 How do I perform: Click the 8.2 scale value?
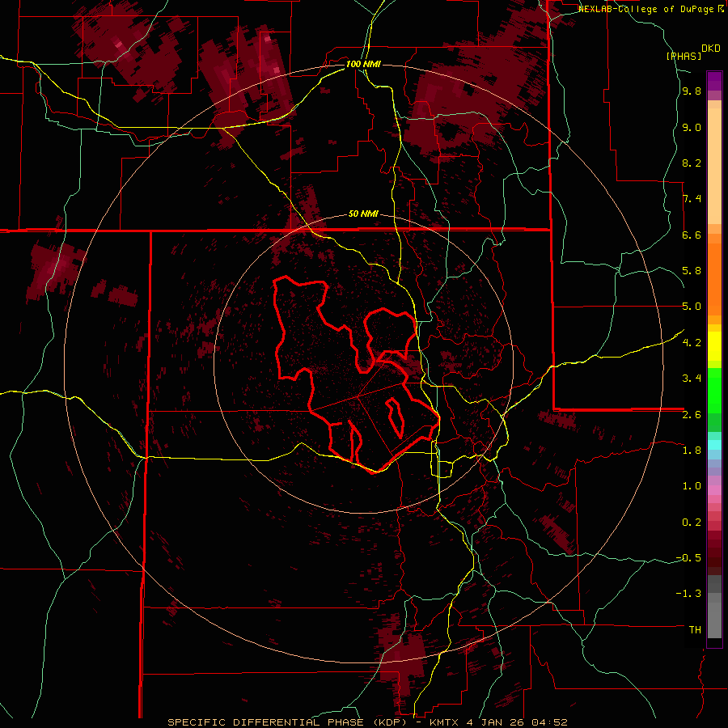[x=692, y=163]
